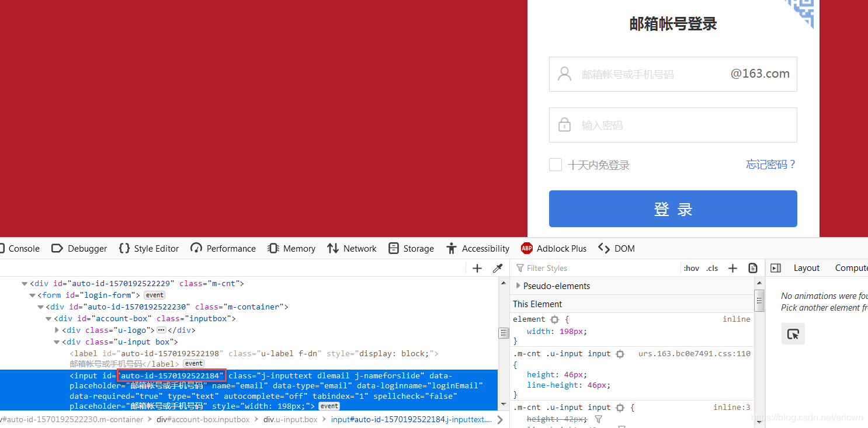Open the Debugger tab
Screen dimensions: 868x428
79,248
